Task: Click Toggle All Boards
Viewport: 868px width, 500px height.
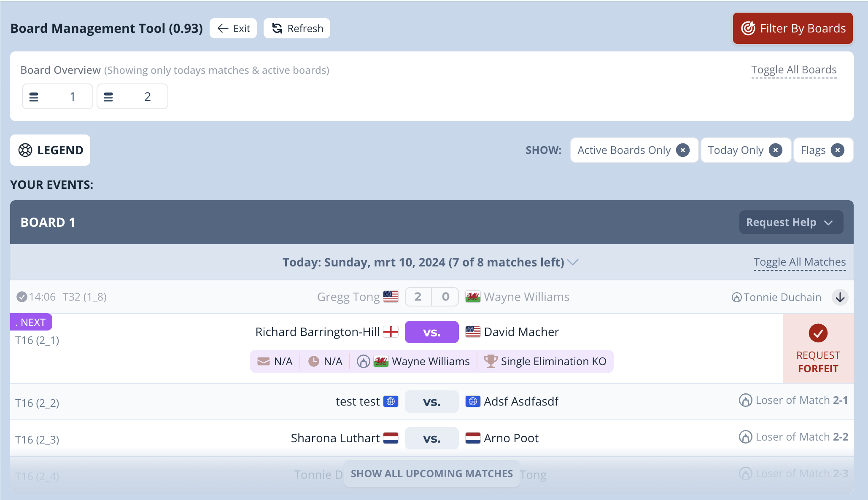Action: pyautogui.click(x=793, y=69)
